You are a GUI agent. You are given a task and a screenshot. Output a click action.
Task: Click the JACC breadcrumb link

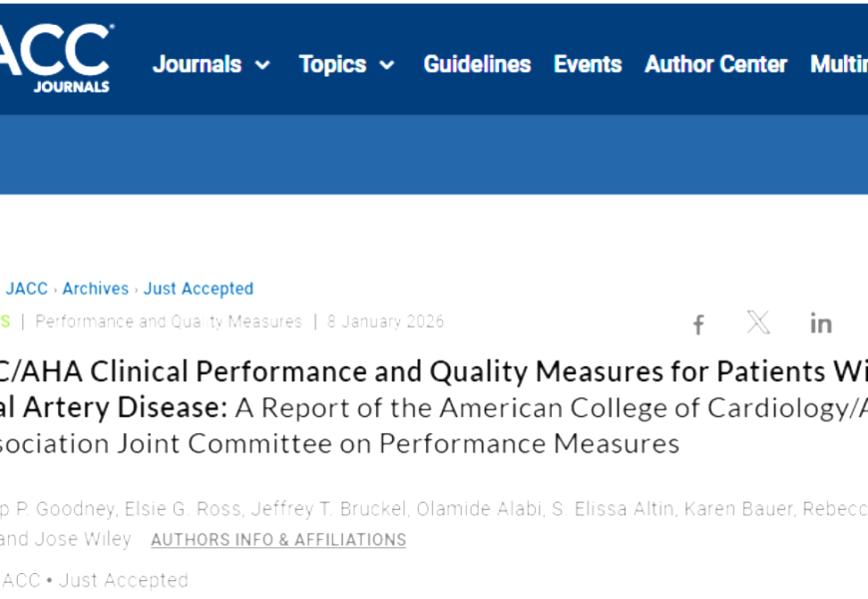pyautogui.click(x=27, y=289)
